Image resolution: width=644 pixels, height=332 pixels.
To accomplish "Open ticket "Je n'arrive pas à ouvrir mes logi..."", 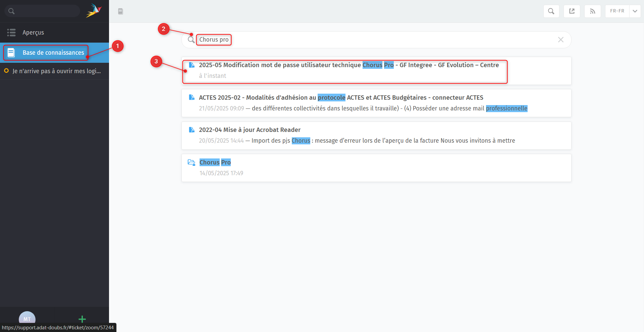I will pyautogui.click(x=56, y=71).
